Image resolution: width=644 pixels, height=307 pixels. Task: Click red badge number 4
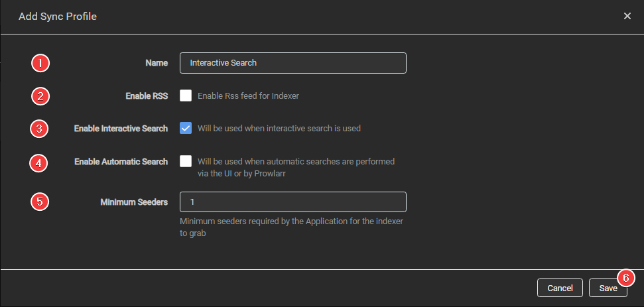41,162
